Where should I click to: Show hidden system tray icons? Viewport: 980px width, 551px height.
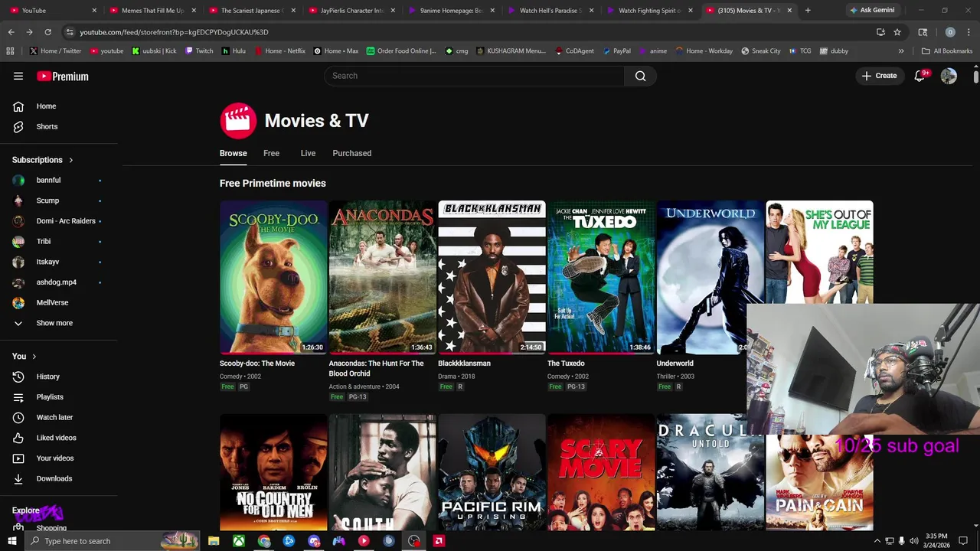coord(877,541)
